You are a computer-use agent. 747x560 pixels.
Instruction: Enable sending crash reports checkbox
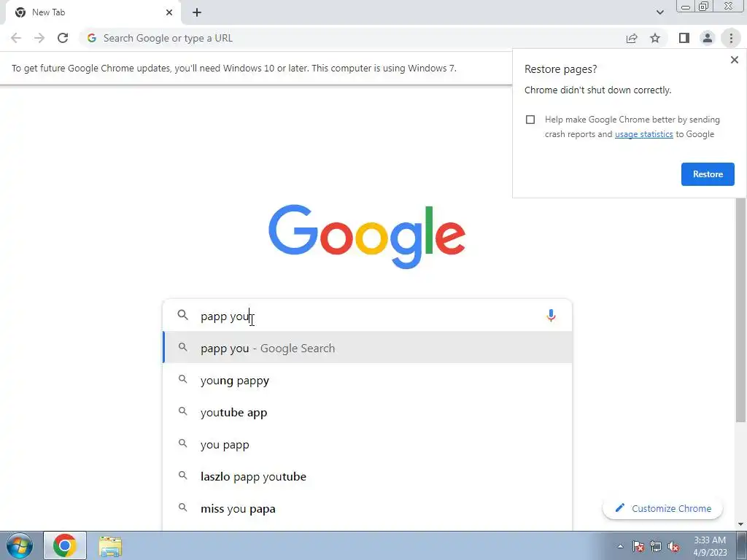(530, 120)
